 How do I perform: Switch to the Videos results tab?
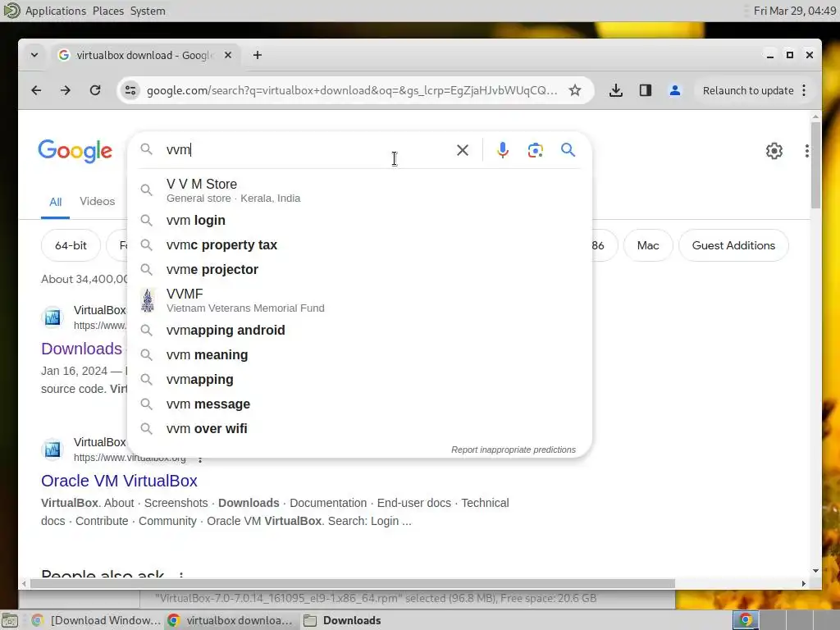(x=97, y=202)
